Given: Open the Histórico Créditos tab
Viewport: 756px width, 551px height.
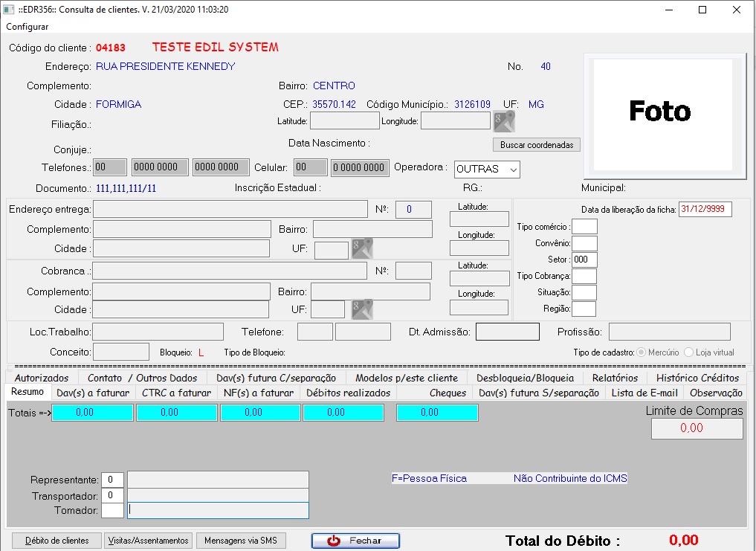Looking at the screenshot, I should (x=698, y=378).
